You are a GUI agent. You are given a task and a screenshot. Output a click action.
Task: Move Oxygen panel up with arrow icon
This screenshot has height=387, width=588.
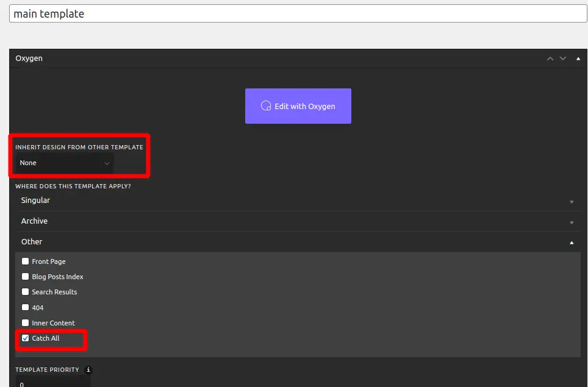(x=550, y=59)
